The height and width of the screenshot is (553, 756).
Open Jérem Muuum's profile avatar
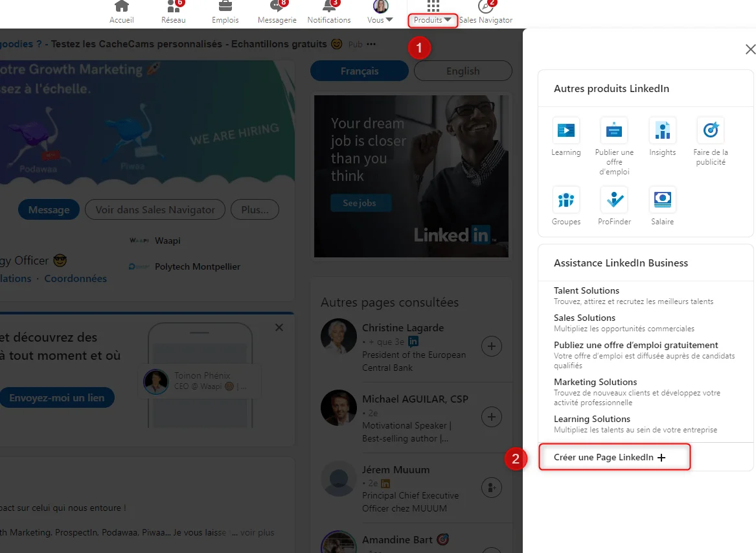[338, 478]
